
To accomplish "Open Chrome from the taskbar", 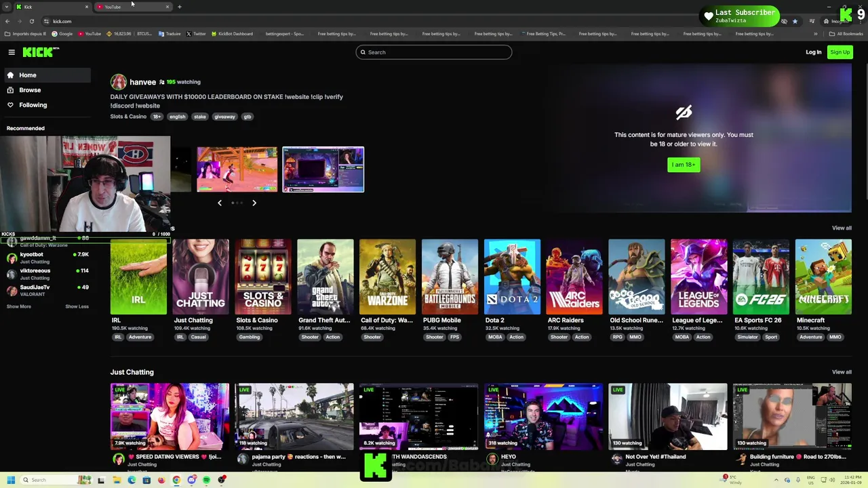I will (176, 480).
